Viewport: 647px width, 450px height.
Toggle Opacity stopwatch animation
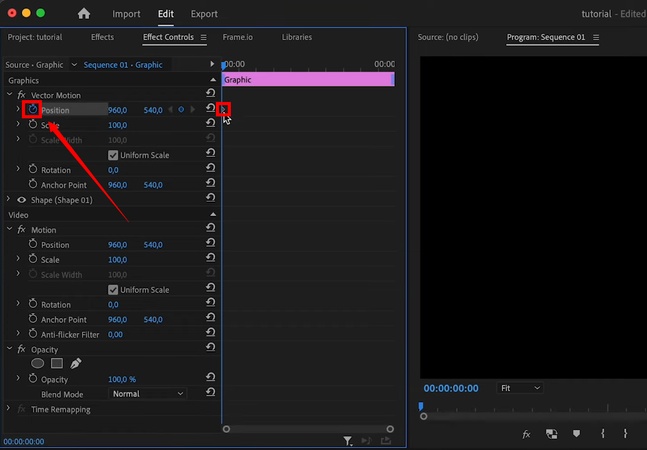pos(32,380)
